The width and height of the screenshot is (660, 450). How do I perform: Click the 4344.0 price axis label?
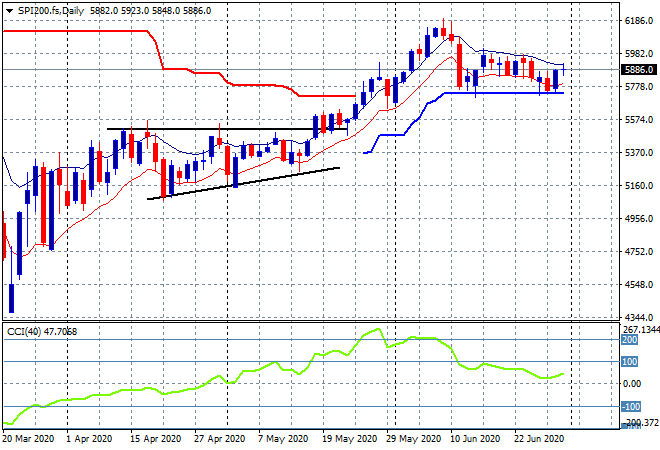639,317
